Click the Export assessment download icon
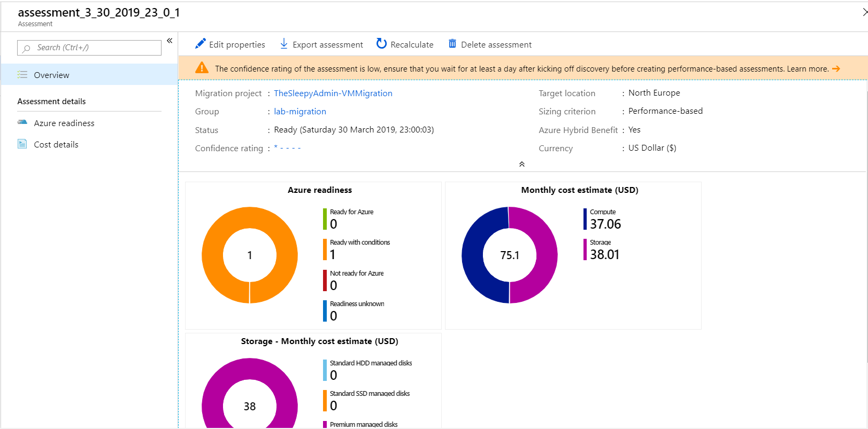Image resolution: width=868 pixels, height=429 pixels. (x=284, y=44)
